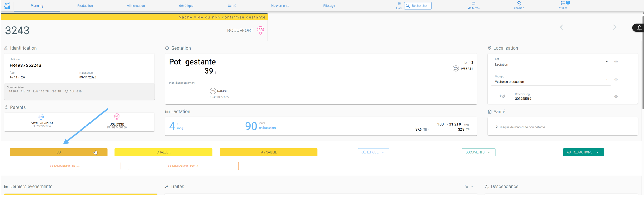Toggle visibility eye for Groupe field
This screenshot has width=644, height=205.
pyautogui.click(x=616, y=79)
